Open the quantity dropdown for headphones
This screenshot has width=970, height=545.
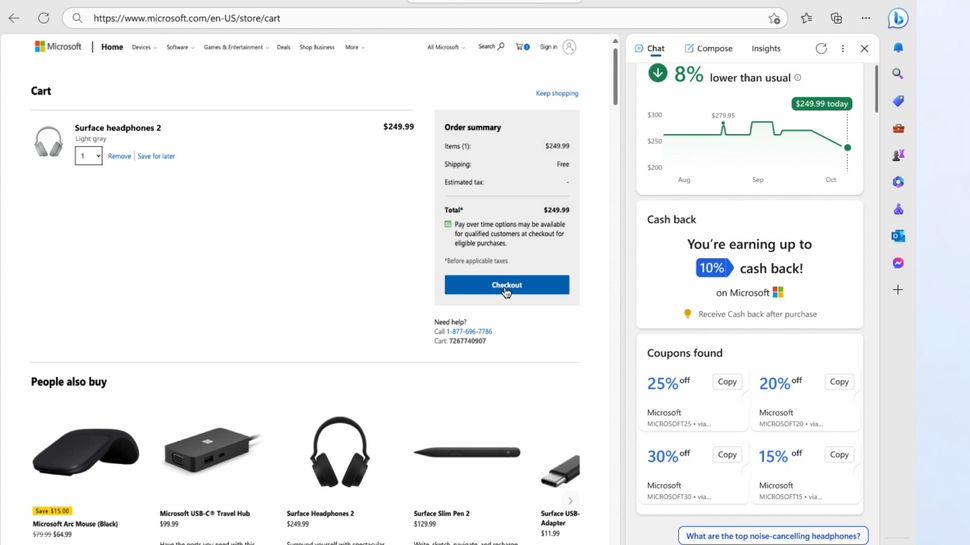88,156
